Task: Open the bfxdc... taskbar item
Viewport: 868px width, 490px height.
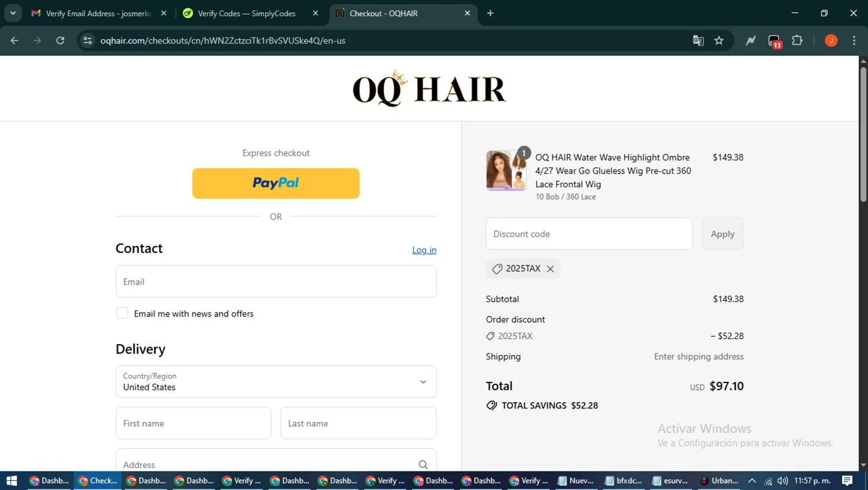Action: pos(624,481)
